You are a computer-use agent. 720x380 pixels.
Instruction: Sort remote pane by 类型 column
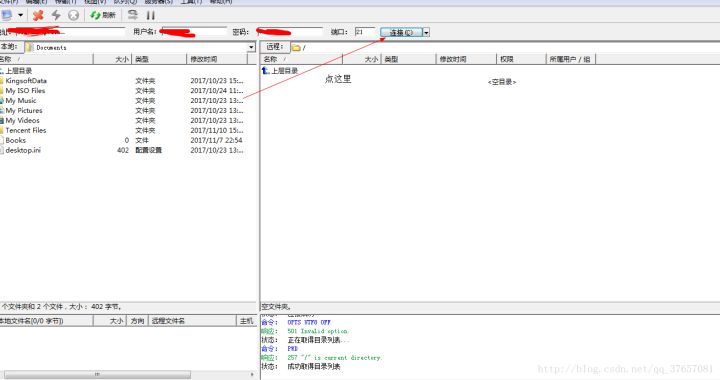408,59
